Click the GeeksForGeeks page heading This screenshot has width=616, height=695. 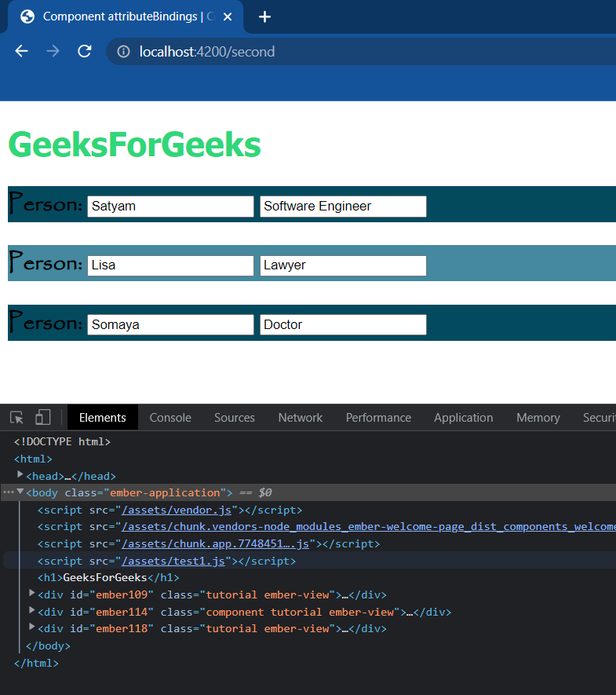tap(135, 144)
